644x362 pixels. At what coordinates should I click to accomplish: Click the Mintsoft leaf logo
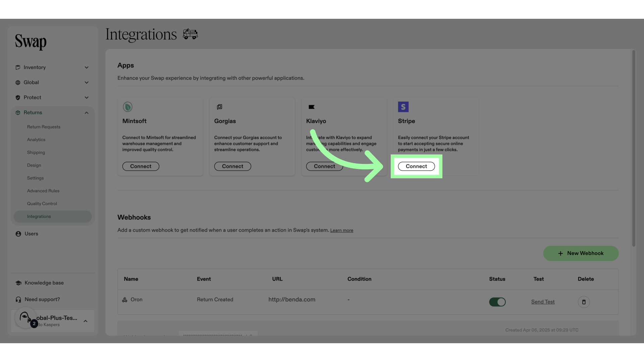127,107
